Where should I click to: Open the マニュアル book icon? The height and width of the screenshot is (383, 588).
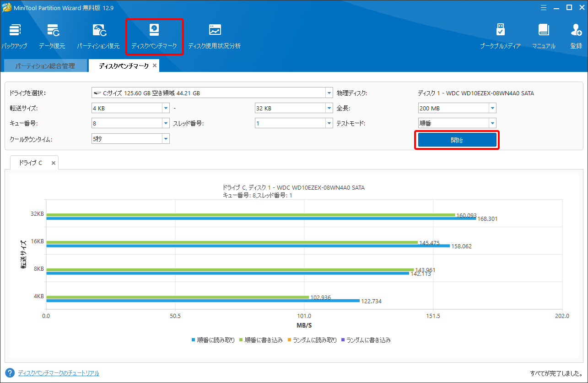click(x=543, y=30)
